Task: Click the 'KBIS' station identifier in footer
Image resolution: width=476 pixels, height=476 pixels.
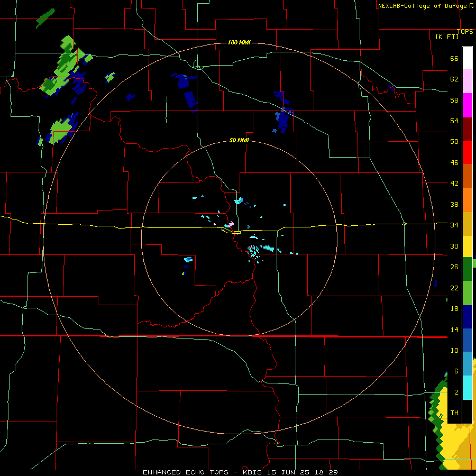Action: pyautogui.click(x=253, y=472)
